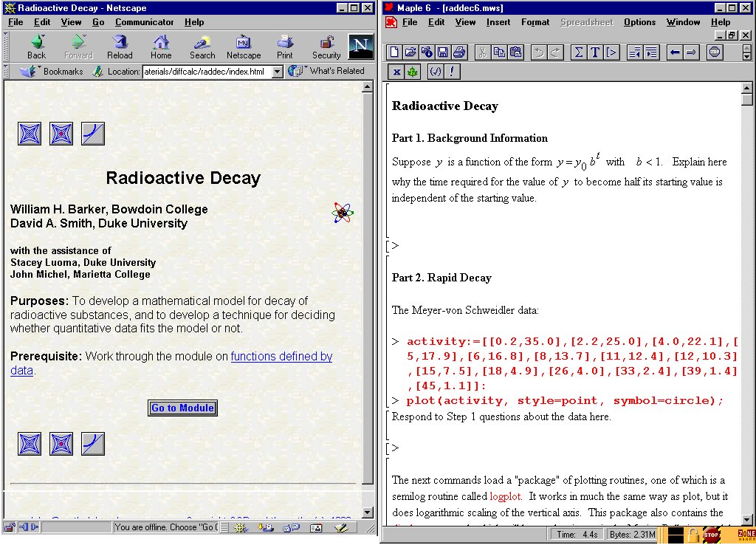Toggle online/offline connection icon in status bar
Screen dimensions: 756x545
tap(28, 527)
